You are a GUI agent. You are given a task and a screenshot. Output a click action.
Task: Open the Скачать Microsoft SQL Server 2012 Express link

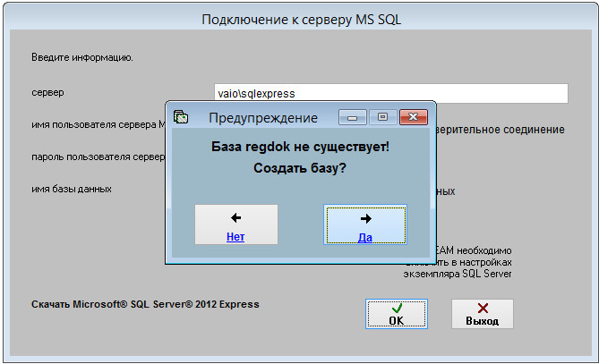click(145, 304)
